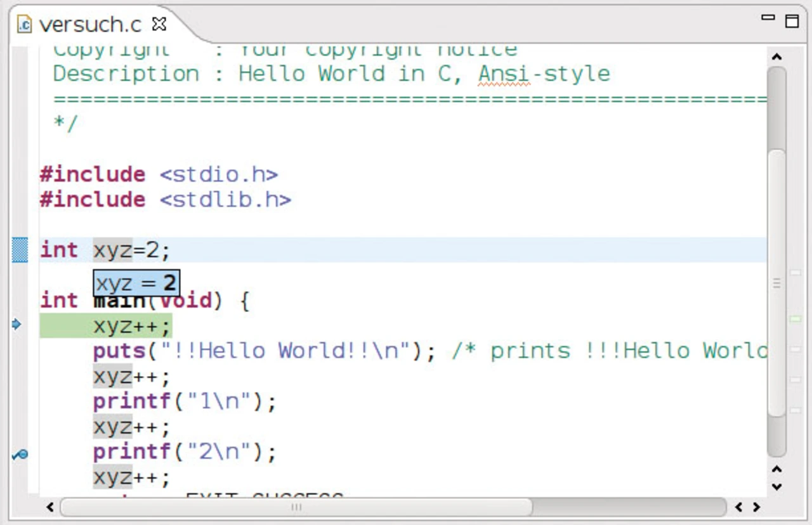
Task: Click right arrow at end of horizontal scrollbar
Action: pyautogui.click(x=756, y=507)
